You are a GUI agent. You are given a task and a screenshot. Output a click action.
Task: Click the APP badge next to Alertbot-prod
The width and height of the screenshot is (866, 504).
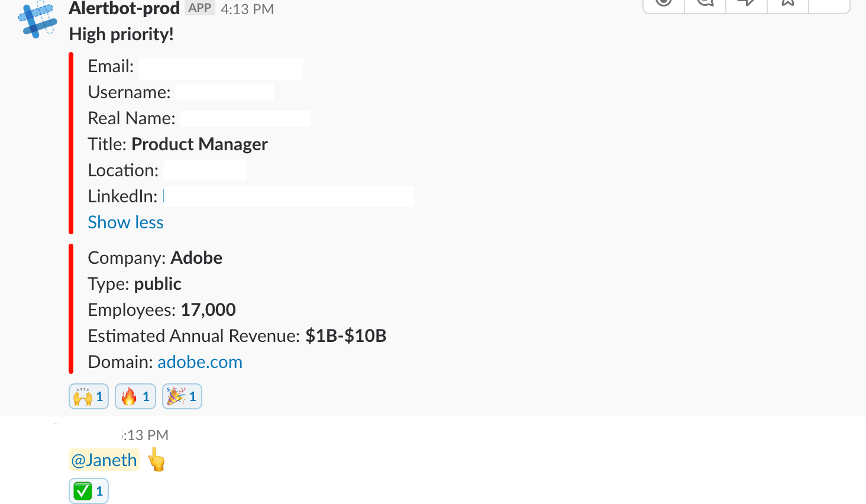200,8
